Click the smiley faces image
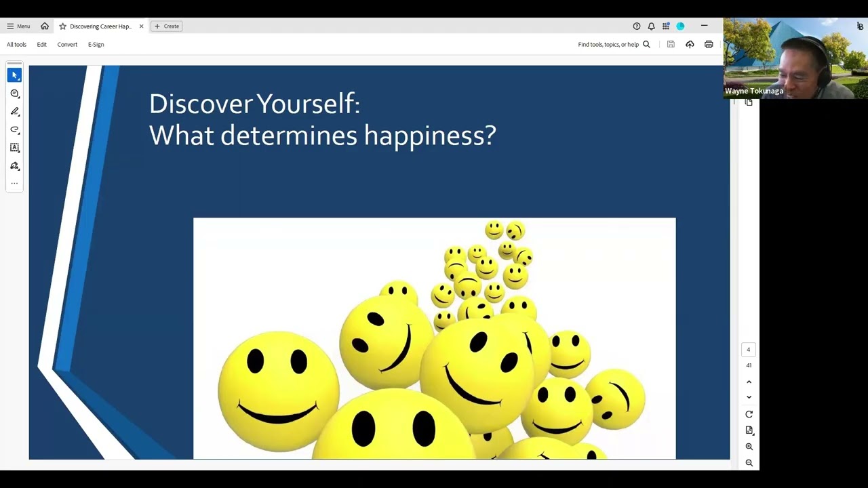This screenshot has width=868, height=488. pos(435,339)
